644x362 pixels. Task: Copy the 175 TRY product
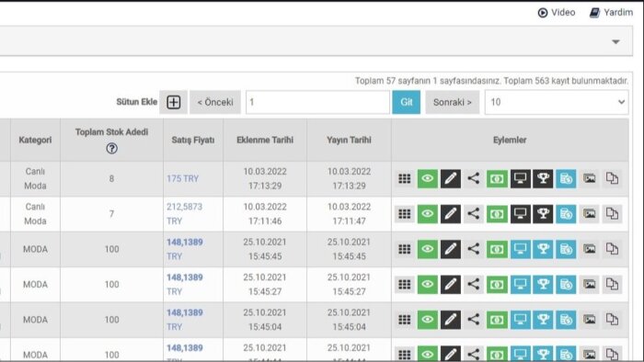[x=613, y=179]
